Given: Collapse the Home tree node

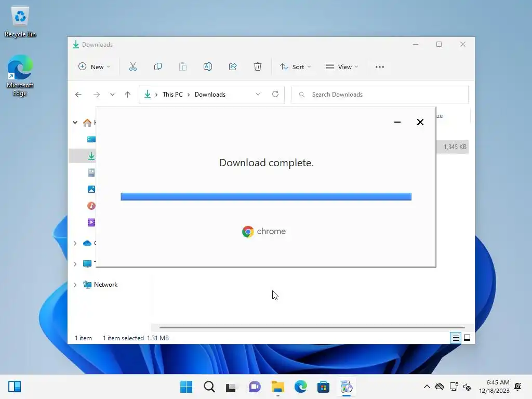Looking at the screenshot, I should 75,123.
